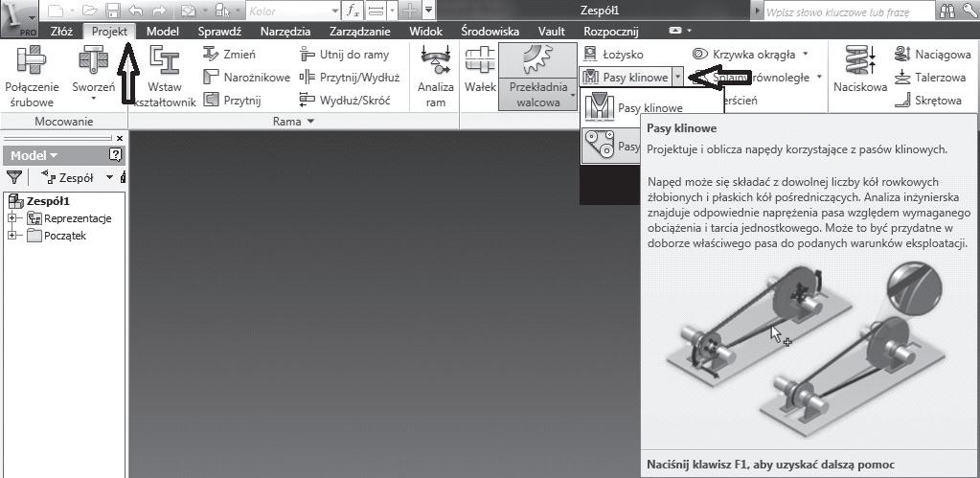The width and height of the screenshot is (980, 478).
Task: Open the Splajny równoległe dropdown arrow
Action: point(818,78)
